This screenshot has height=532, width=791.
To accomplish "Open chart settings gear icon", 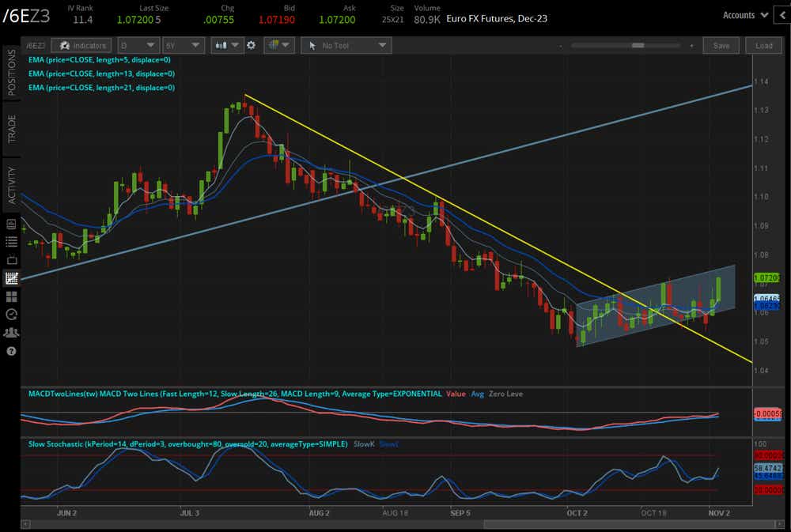I will (252, 45).
